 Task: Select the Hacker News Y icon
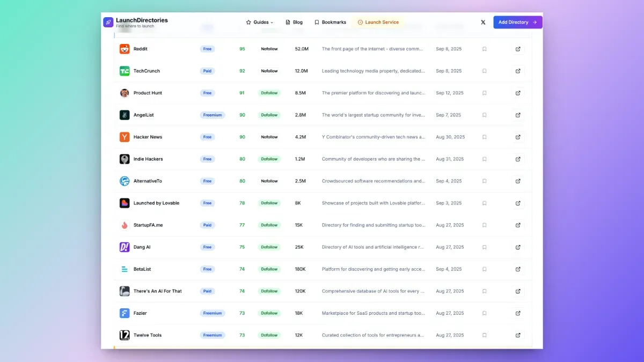(x=125, y=137)
